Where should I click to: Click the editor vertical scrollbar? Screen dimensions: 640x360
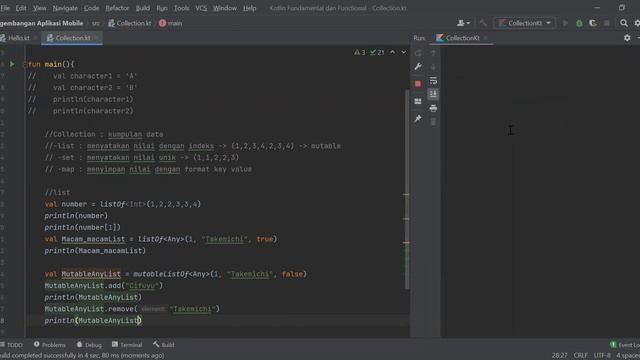pyautogui.click(x=407, y=189)
